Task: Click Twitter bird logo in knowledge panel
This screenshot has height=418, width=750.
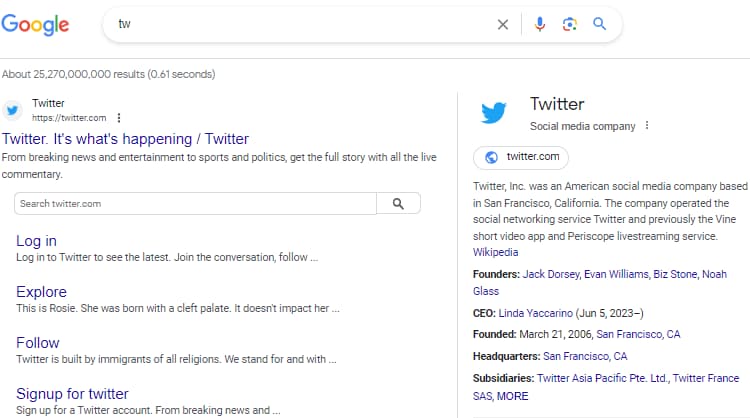Action: [494, 113]
